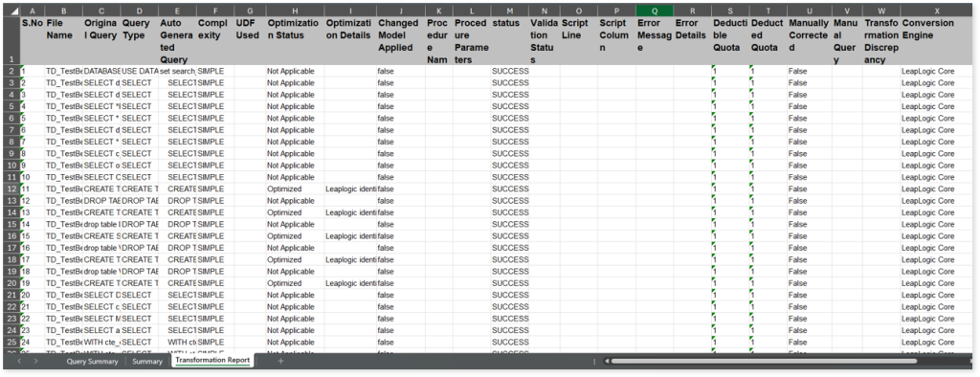Image resolution: width=980 pixels, height=377 pixels.
Task: Select column S header
Action: pyautogui.click(x=730, y=11)
